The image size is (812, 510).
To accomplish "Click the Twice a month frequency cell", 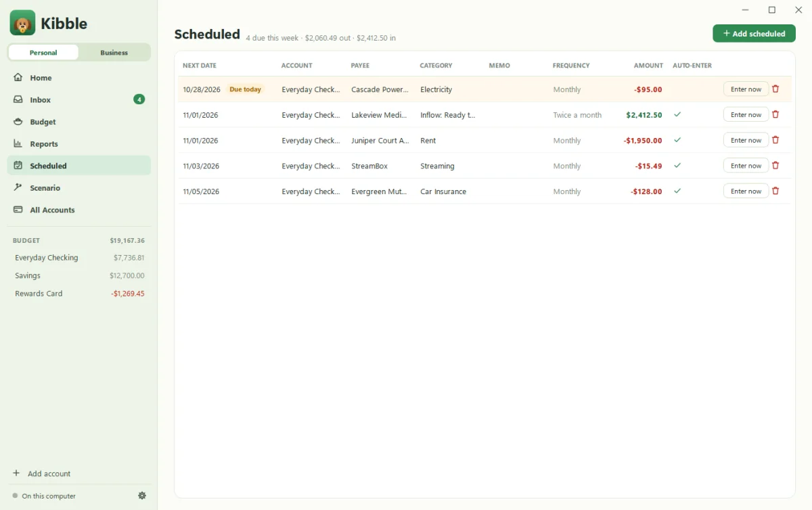I will (x=577, y=115).
